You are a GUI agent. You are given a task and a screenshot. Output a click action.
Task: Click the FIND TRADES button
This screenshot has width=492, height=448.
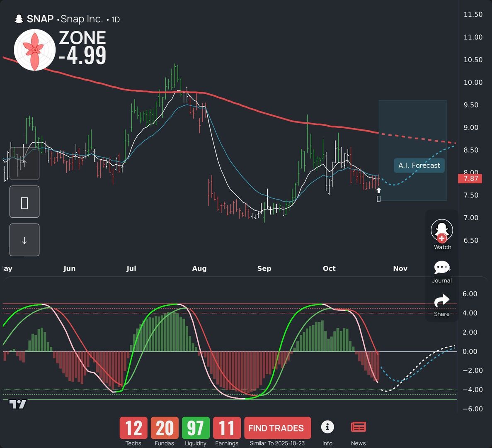277,428
